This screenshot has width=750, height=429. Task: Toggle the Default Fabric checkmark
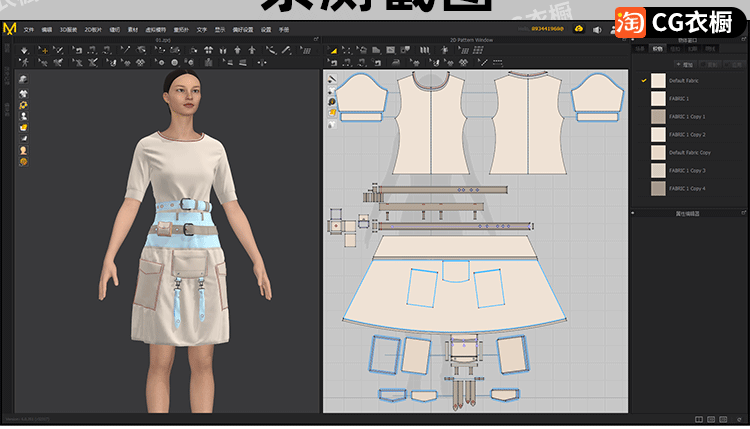pos(643,81)
